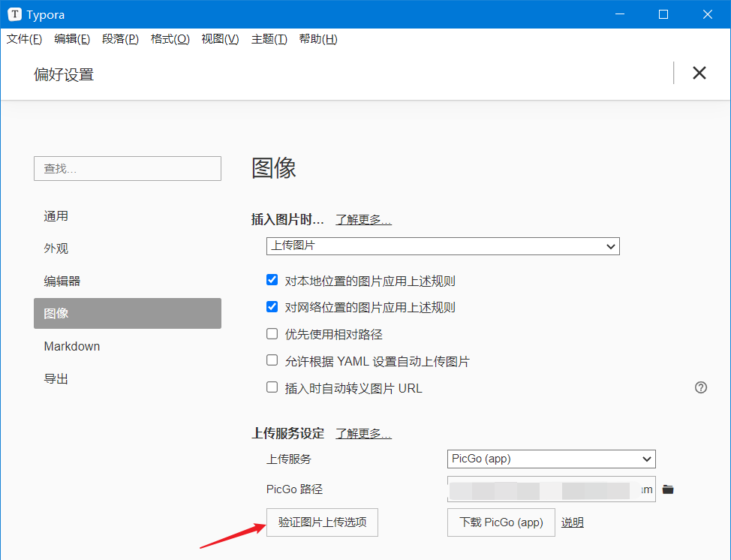Screen dimensions: 731x560
Task: Check 允许根据 YAML 设置自动上传图片
Action: tap(272, 360)
